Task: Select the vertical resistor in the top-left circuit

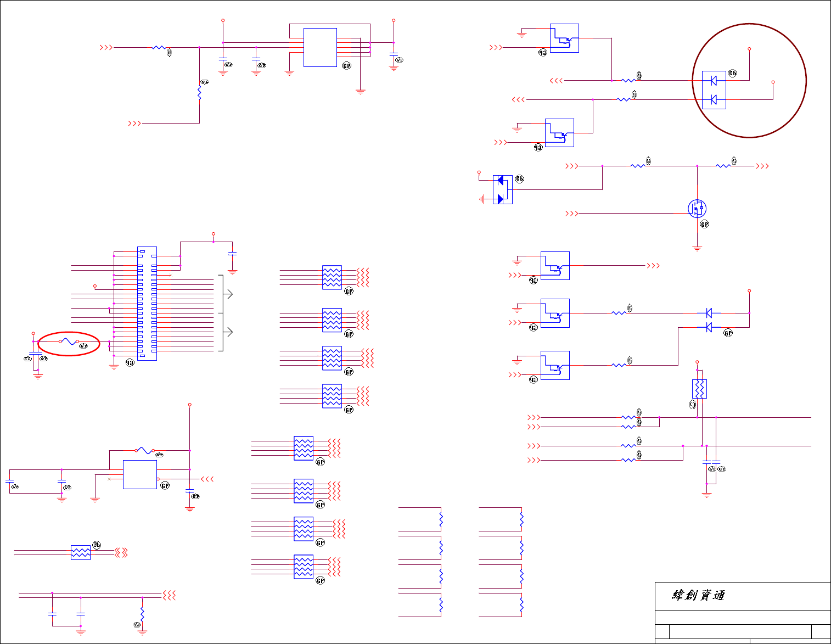Action: click(x=199, y=93)
